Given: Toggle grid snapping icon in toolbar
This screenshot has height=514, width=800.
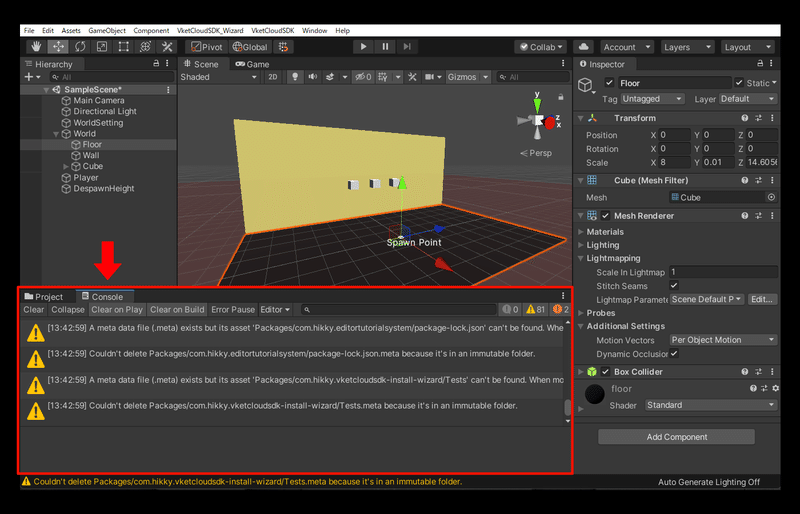Looking at the screenshot, I should [284, 47].
